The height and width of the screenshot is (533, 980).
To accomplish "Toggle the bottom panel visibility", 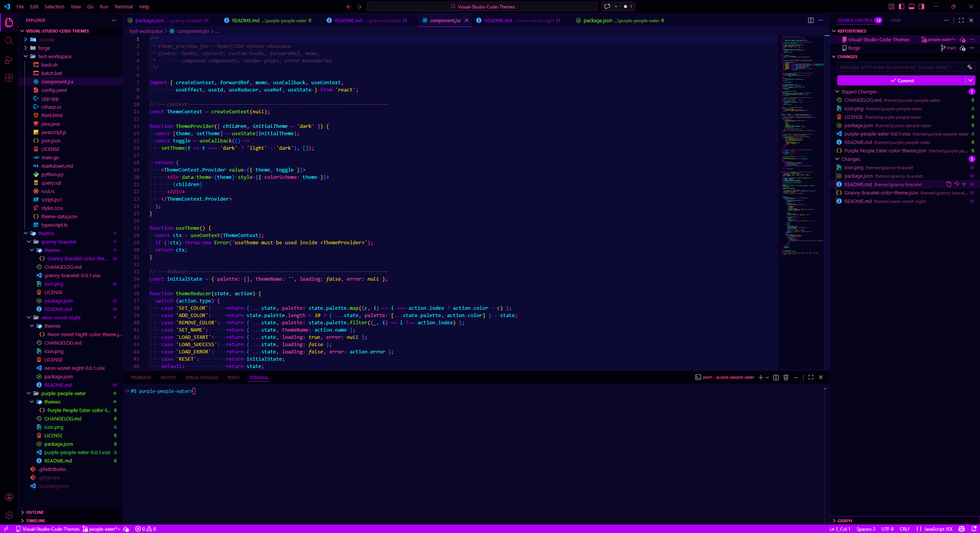I will coord(911,7).
